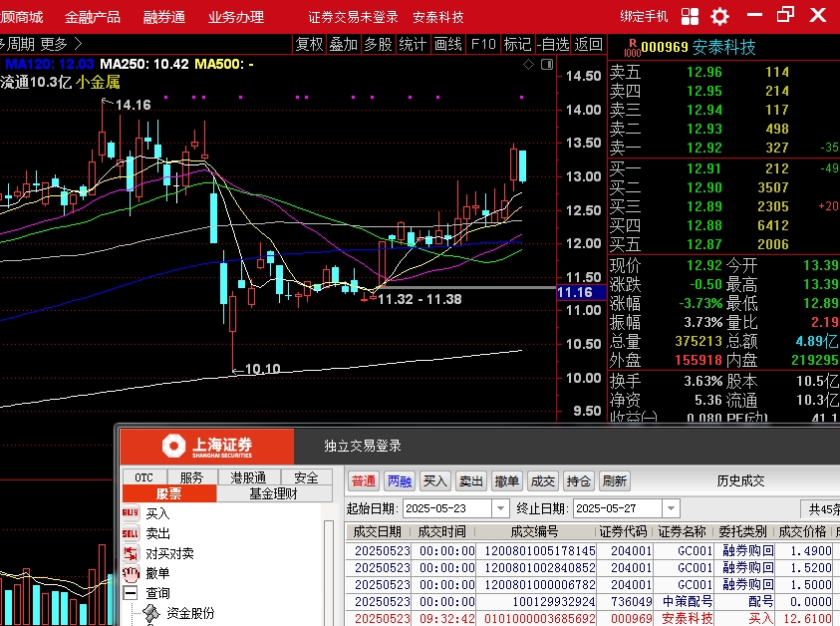Click 安泰科技 in the title bar

(438, 17)
